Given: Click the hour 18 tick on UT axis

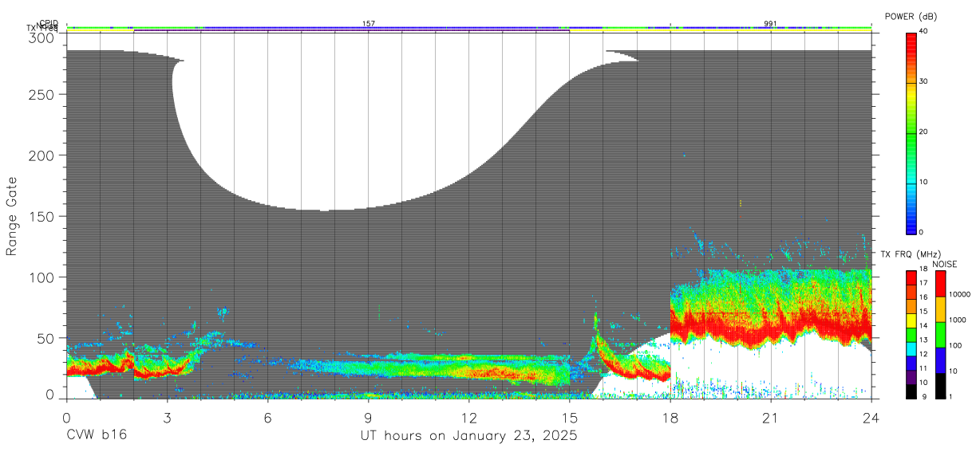Looking at the screenshot, I should pyautogui.click(x=670, y=417).
